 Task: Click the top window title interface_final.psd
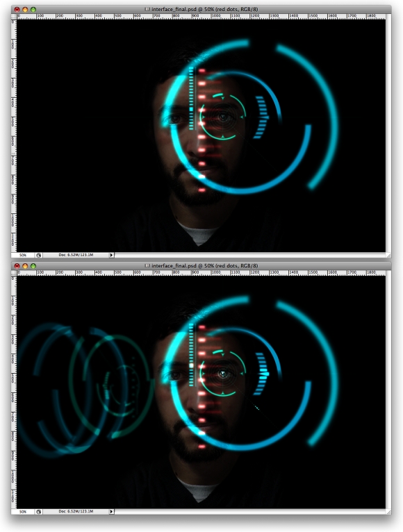point(174,9)
